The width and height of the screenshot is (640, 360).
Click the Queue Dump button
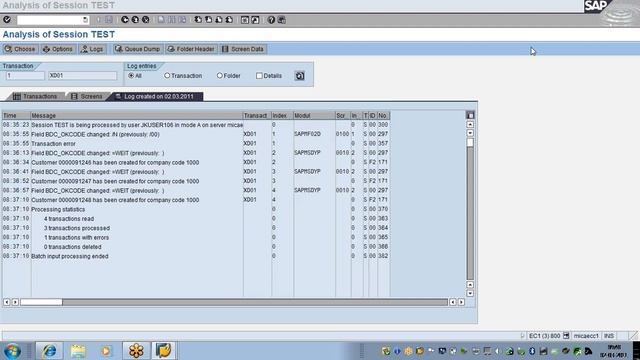(x=138, y=49)
